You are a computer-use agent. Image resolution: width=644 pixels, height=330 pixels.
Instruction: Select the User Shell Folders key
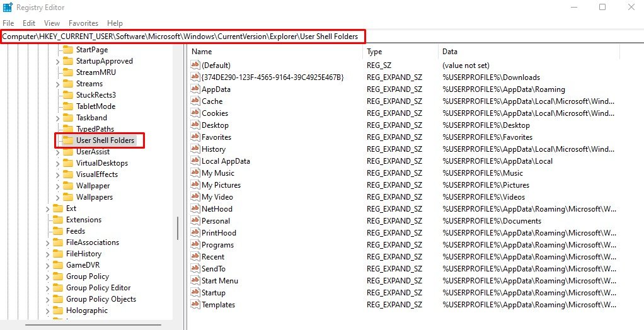pyautogui.click(x=105, y=140)
